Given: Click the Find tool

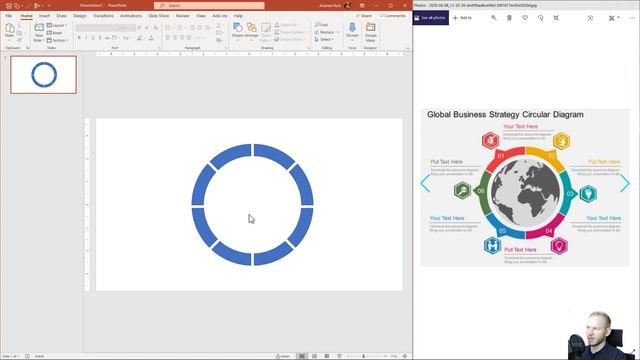Looking at the screenshot, I should click(x=321, y=25).
